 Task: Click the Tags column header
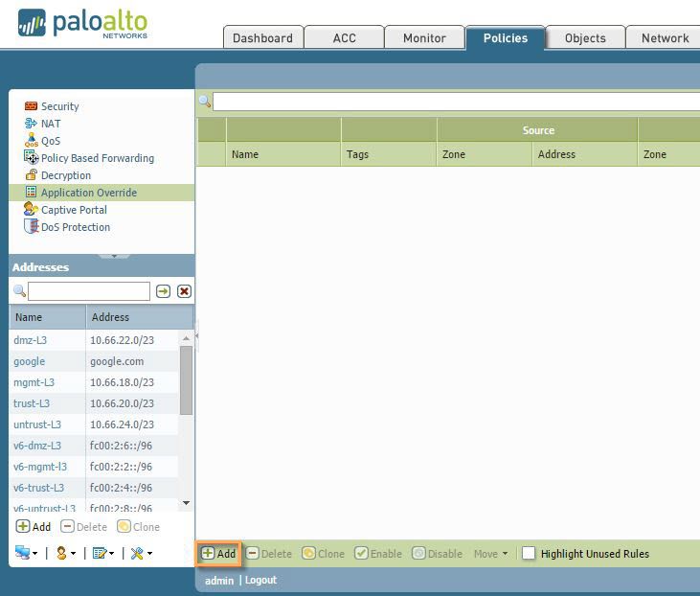pyautogui.click(x=389, y=154)
